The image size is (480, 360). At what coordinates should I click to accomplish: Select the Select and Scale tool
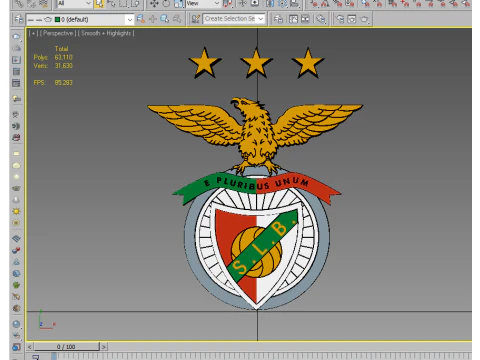coord(179,3)
